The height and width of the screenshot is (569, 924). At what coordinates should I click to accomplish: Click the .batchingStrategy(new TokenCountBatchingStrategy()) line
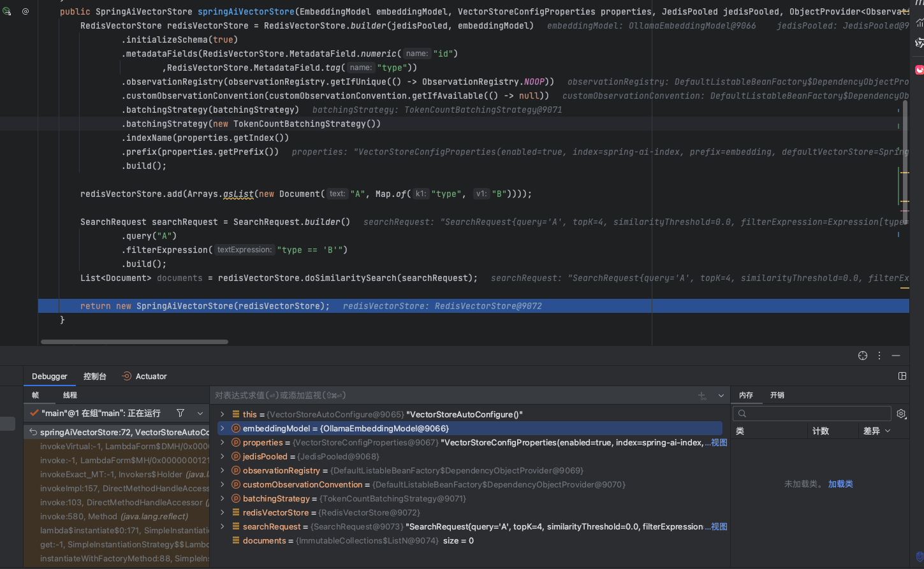[251, 124]
